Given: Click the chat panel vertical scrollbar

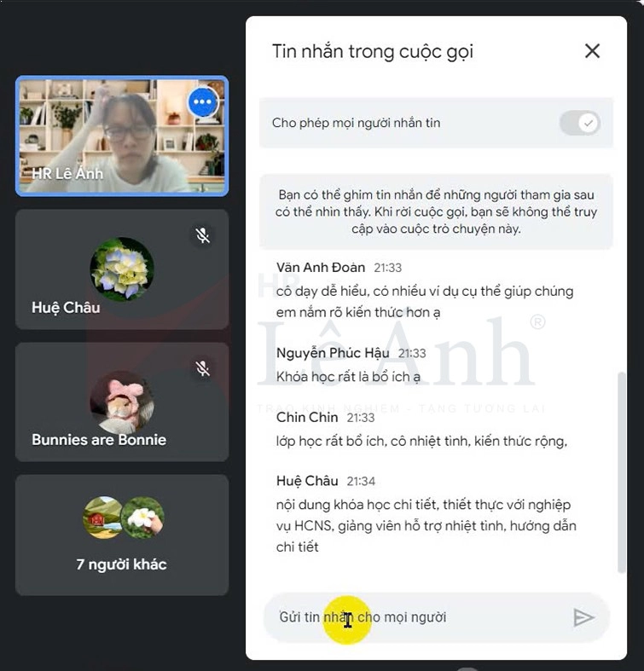Looking at the screenshot, I should pos(621,472).
